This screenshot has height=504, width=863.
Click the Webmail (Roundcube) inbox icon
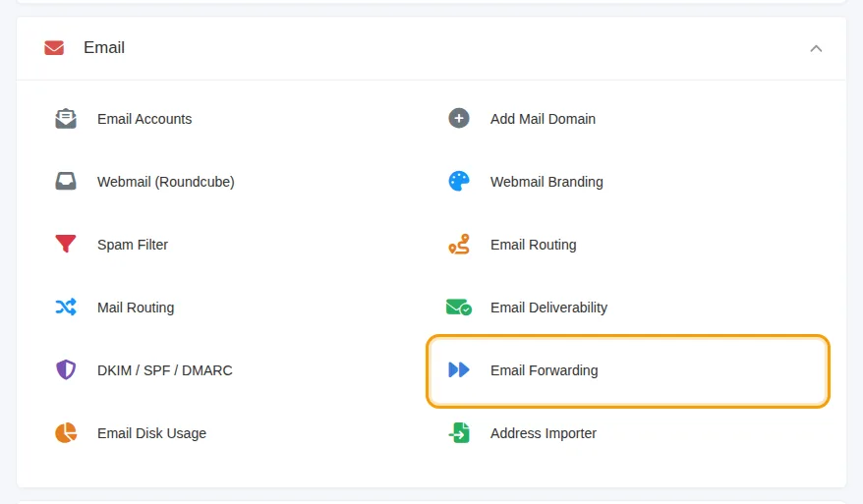click(66, 181)
